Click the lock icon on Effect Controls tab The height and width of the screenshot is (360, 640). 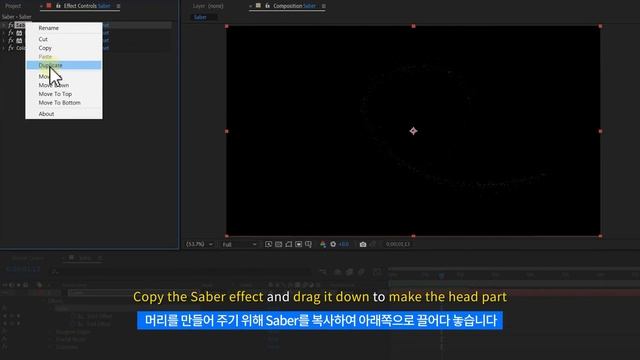pos(58,6)
